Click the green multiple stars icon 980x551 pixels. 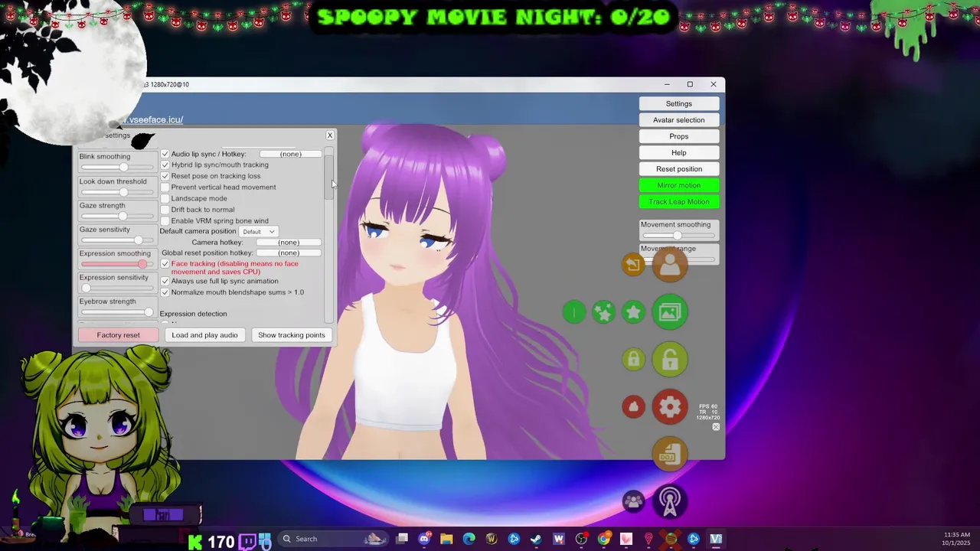point(603,312)
